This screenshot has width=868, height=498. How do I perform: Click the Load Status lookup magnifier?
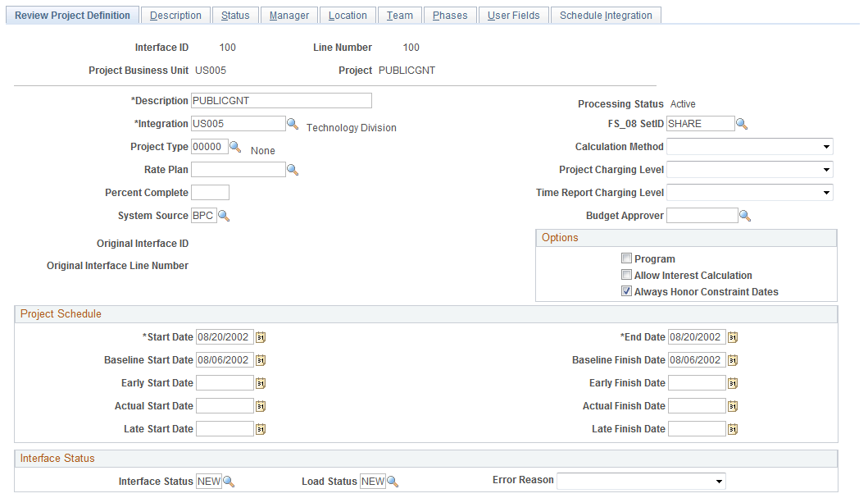[x=393, y=482]
